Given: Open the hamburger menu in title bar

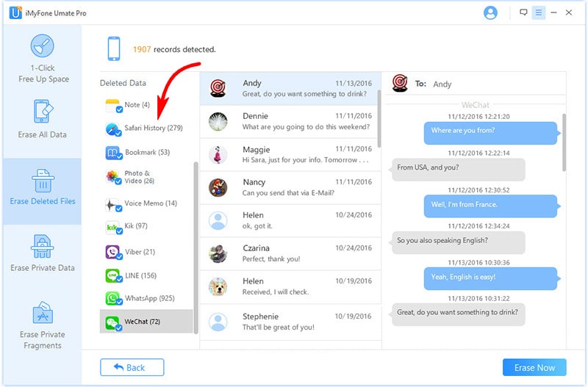Looking at the screenshot, I should pyautogui.click(x=539, y=13).
